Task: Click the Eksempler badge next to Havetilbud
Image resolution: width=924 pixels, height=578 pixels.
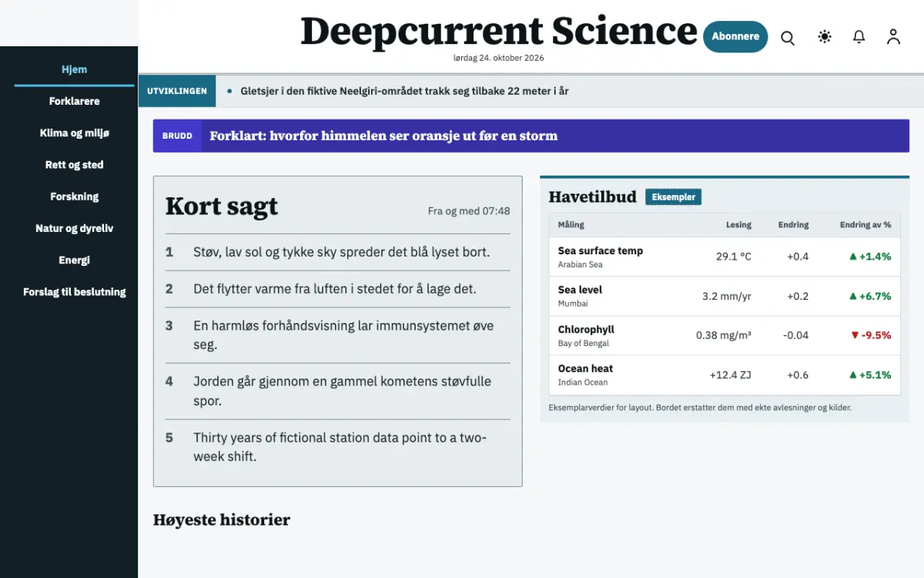Action: (x=674, y=197)
